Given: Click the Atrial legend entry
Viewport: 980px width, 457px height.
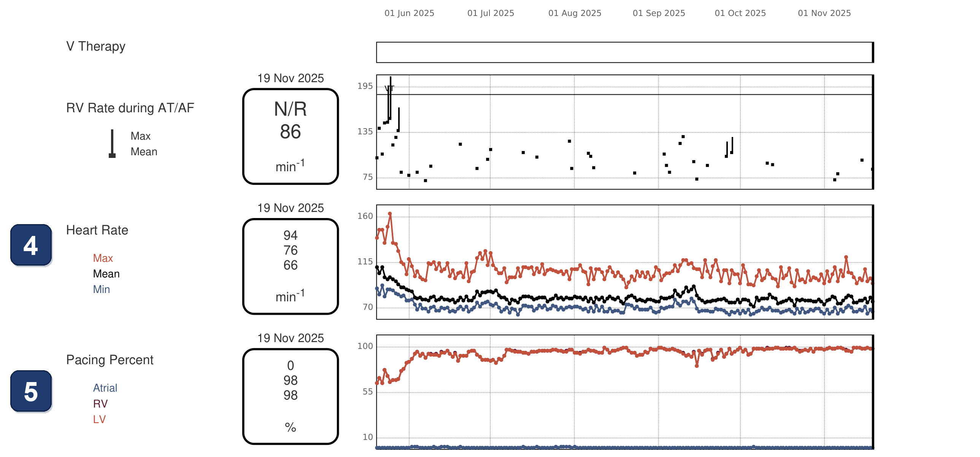Looking at the screenshot, I should tap(105, 388).
